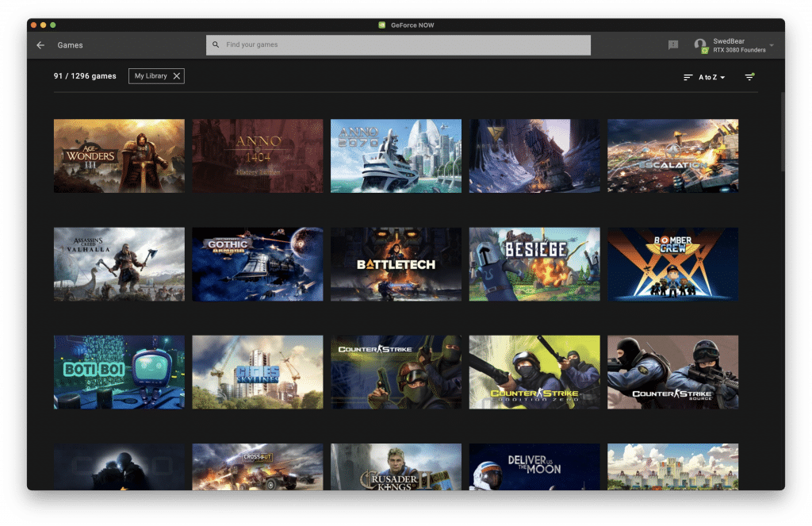Select the Battletech game tile
The image size is (812, 526).
(396, 264)
